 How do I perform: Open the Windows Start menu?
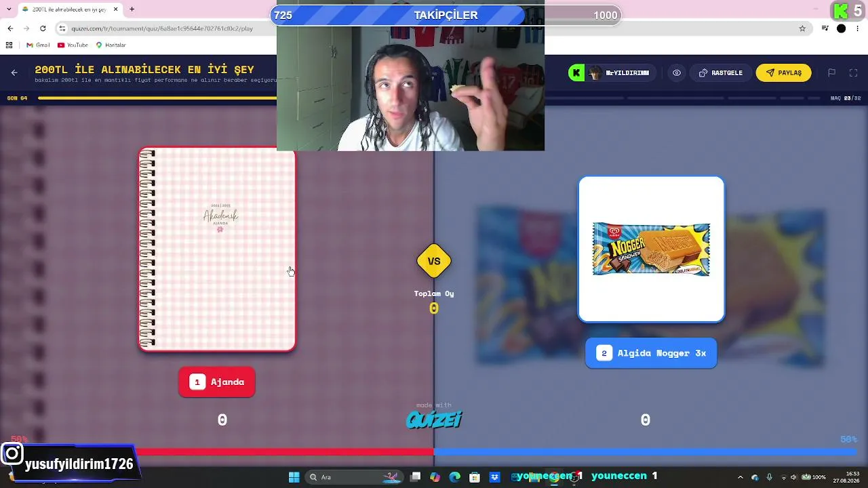[294, 477]
